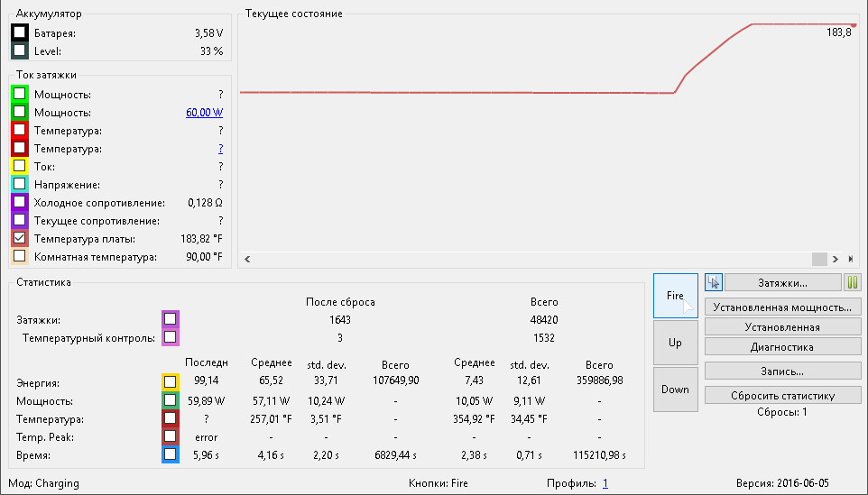Viewport: 868px width, 495px height.
Task: Click last energy value 99,14
Action: click(206, 380)
